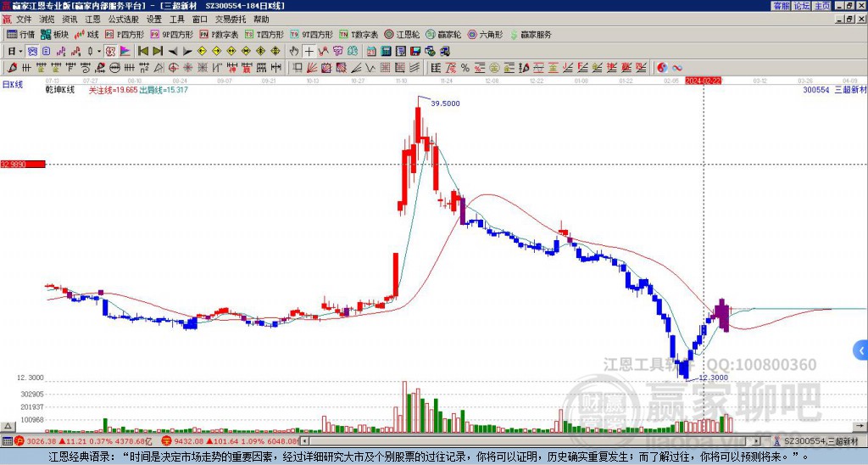
Task: Click the Shanghai index 3026.38 status entry
Action: tap(84, 441)
